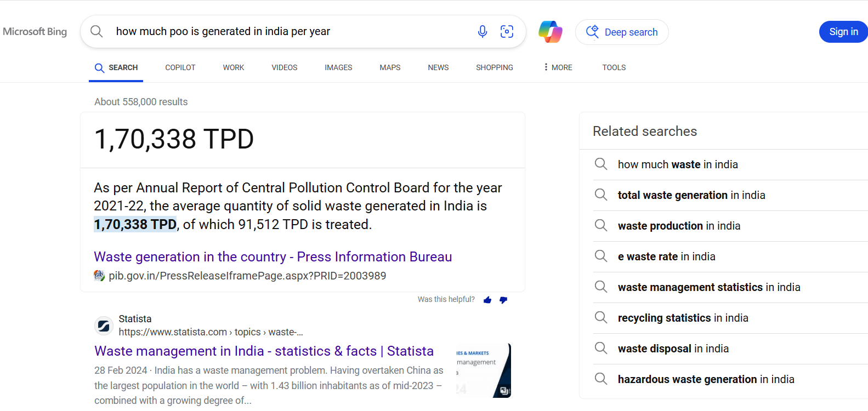Switch to the COPILOT tab

(x=180, y=68)
